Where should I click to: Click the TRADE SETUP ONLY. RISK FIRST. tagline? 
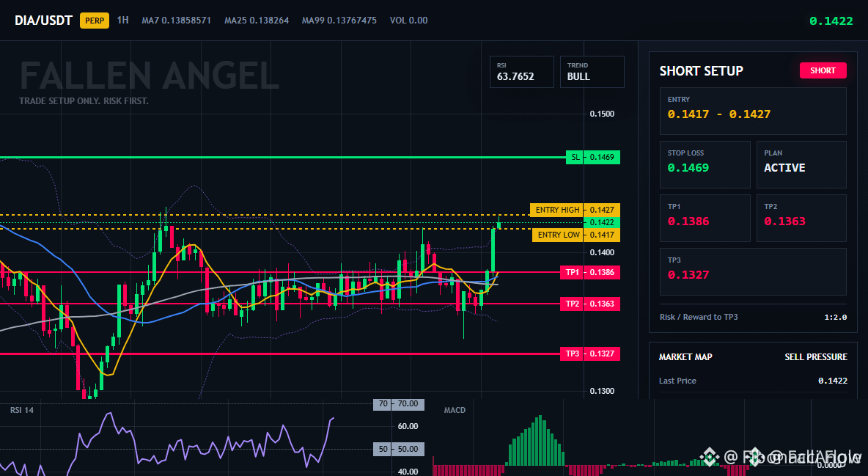pos(84,101)
